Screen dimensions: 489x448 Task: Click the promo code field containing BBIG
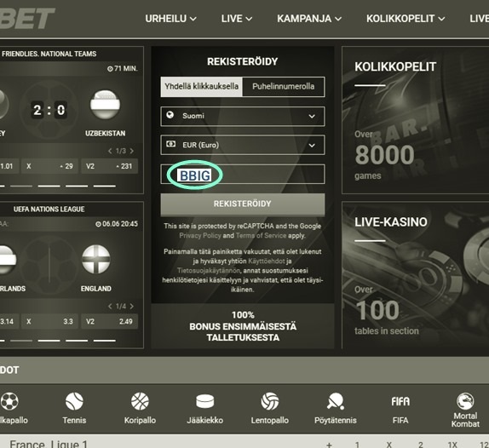click(242, 175)
